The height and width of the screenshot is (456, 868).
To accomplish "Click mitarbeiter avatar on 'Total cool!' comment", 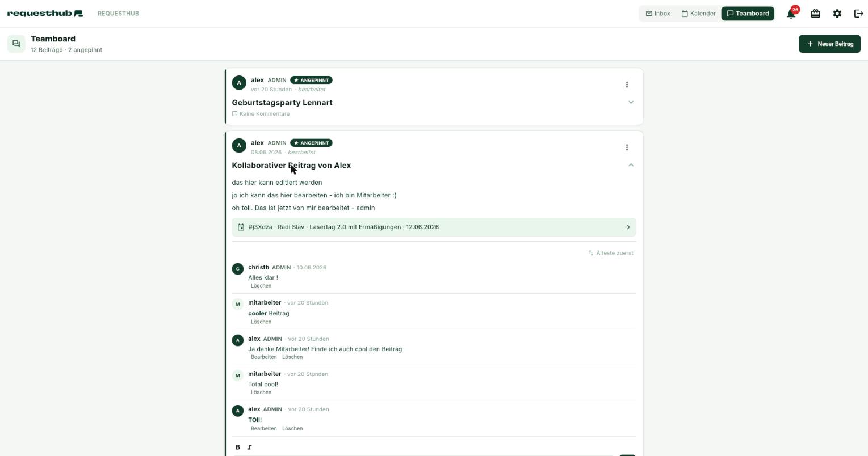I will click(x=238, y=375).
